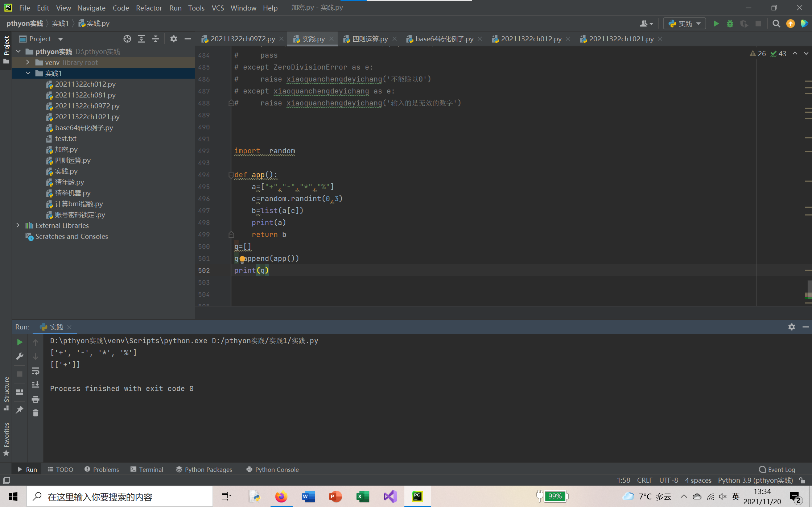The image size is (812, 507).
Task: Click Collapse All in Project panel
Action: pyautogui.click(x=156, y=39)
